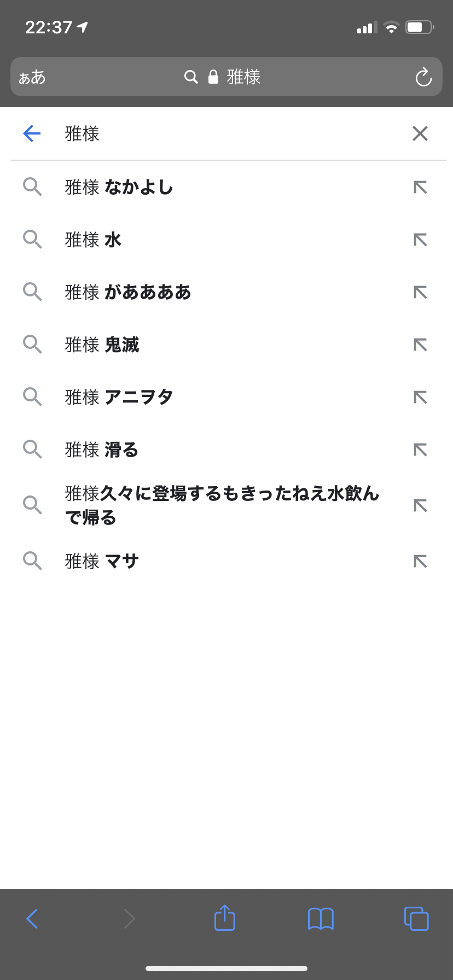
Task: Tap the magnifier icon beside 雅様 滑る
Action: pos(32,450)
